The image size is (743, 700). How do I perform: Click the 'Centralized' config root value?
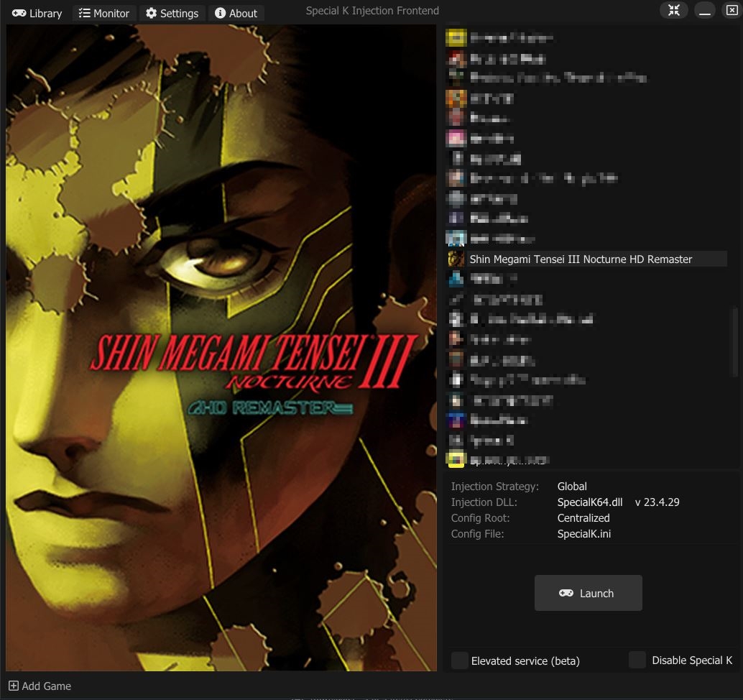(583, 518)
